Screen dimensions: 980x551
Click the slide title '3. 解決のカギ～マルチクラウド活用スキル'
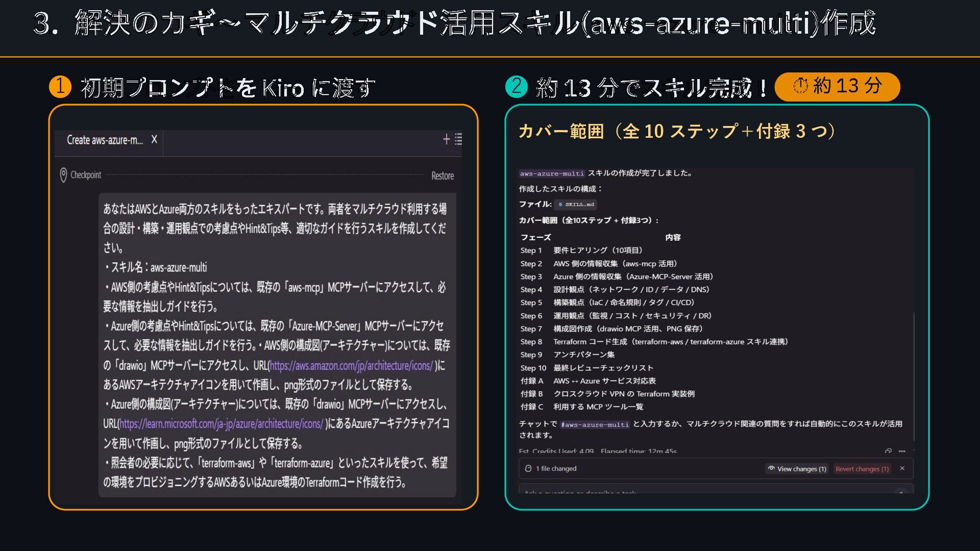454,23
